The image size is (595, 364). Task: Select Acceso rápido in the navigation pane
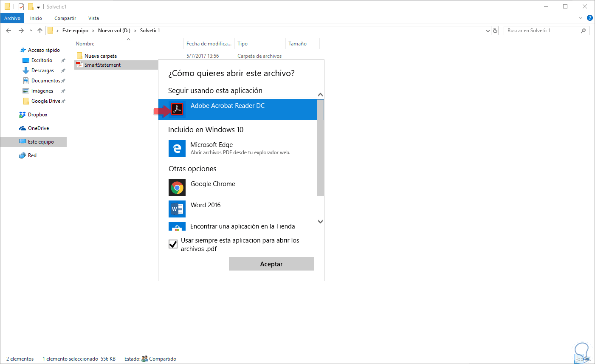(x=44, y=50)
